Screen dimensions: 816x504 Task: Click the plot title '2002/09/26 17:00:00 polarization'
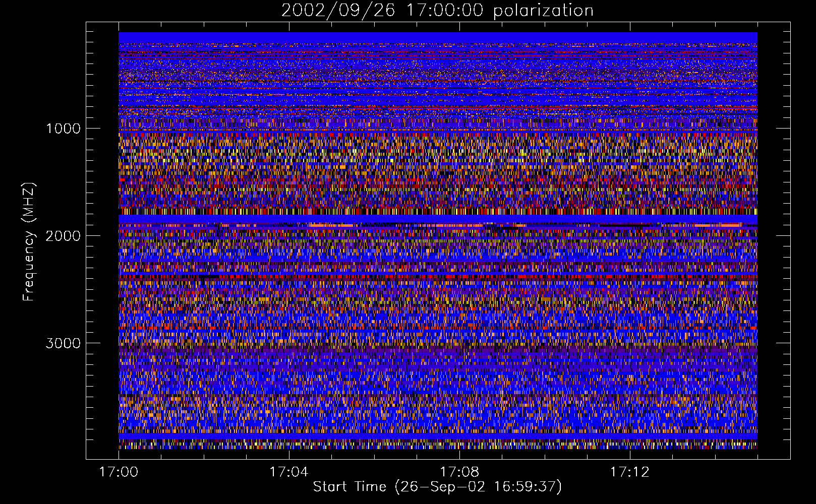[437, 11]
